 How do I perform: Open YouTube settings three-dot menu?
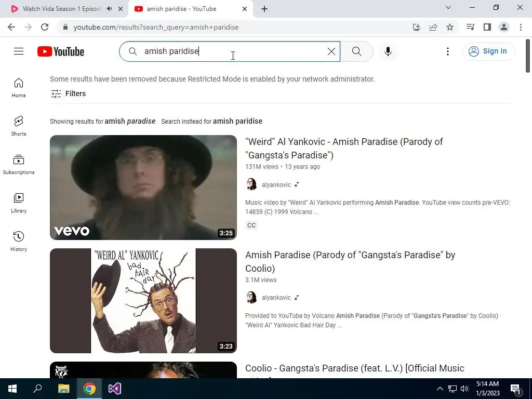pyautogui.click(x=447, y=51)
